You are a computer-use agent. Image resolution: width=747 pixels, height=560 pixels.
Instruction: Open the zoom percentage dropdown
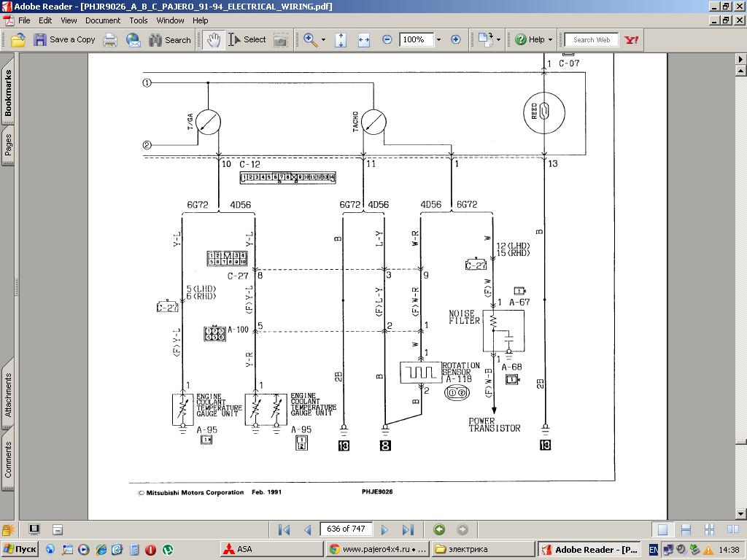(438, 40)
